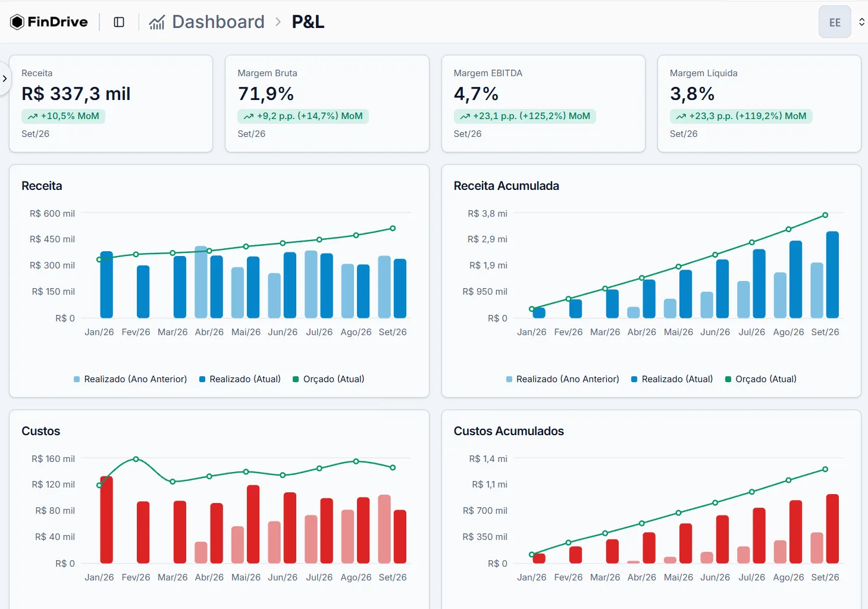Click Fev/26 peak point on Custos line
The height and width of the screenshot is (609, 868).
coord(136,459)
